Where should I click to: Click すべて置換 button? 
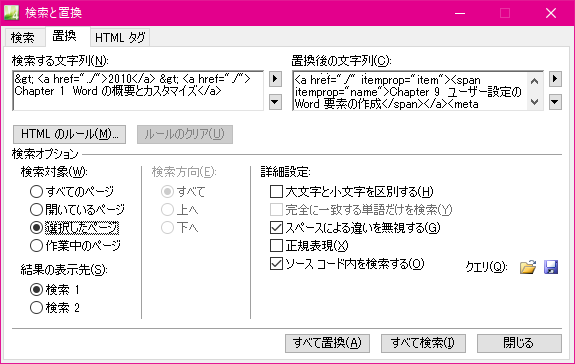(327, 343)
